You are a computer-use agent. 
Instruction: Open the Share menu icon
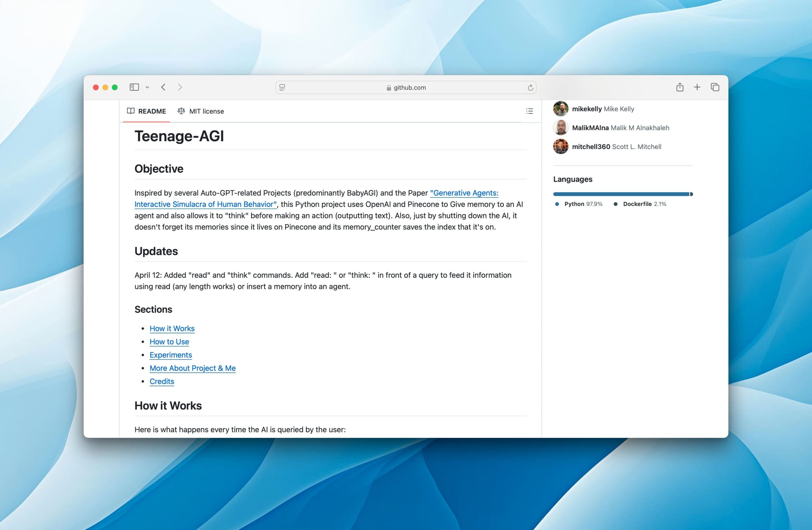click(x=680, y=87)
